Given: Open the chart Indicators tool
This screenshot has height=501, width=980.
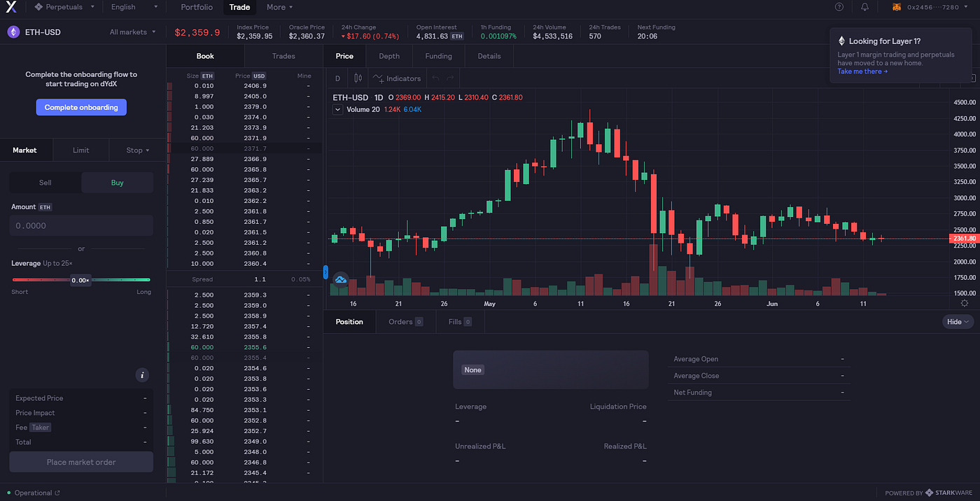Looking at the screenshot, I should click(x=397, y=78).
